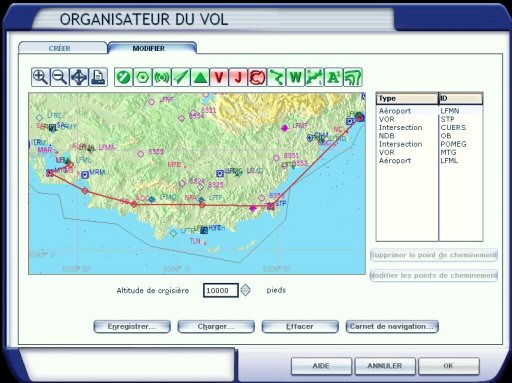512x383 pixels.
Task: Click the Effacer button
Action: [300, 327]
